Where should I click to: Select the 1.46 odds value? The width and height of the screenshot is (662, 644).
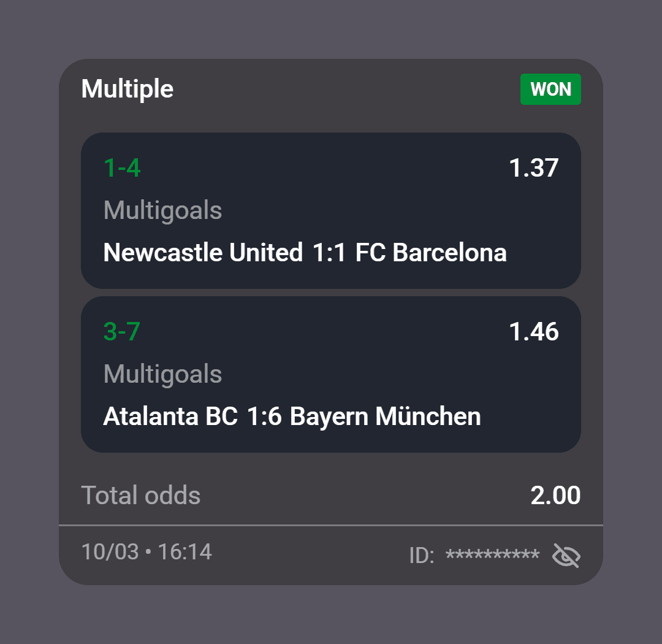[x=534, y=332]
